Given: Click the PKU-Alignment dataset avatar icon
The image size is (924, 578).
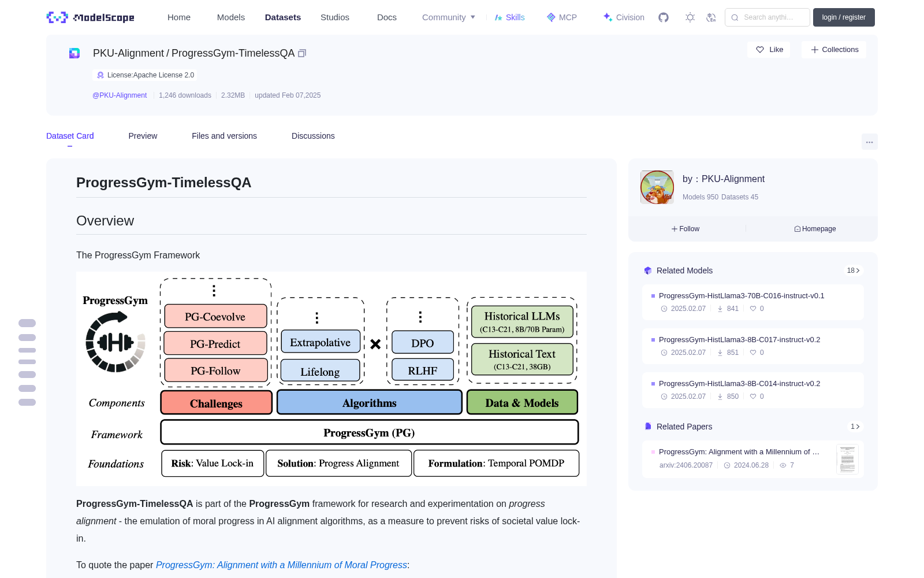Looking at the screenshot, I should [x=74, y=53].
